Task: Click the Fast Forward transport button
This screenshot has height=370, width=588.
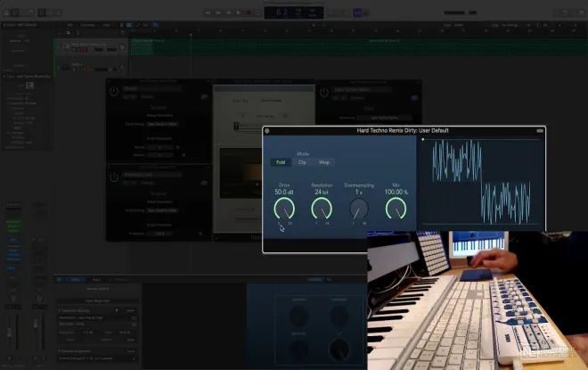Action: tap(218, 12)
